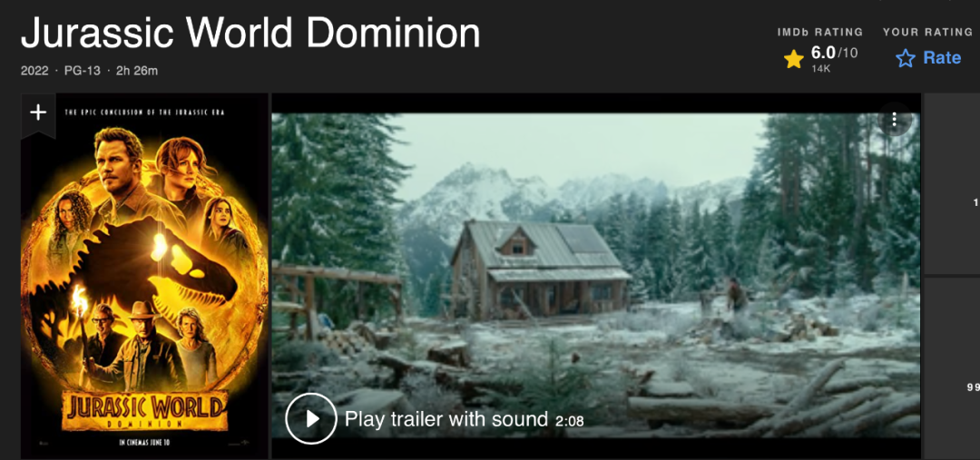Open the 6.0/10 rating score
The image size is (980, 460).
click(835, 54)
